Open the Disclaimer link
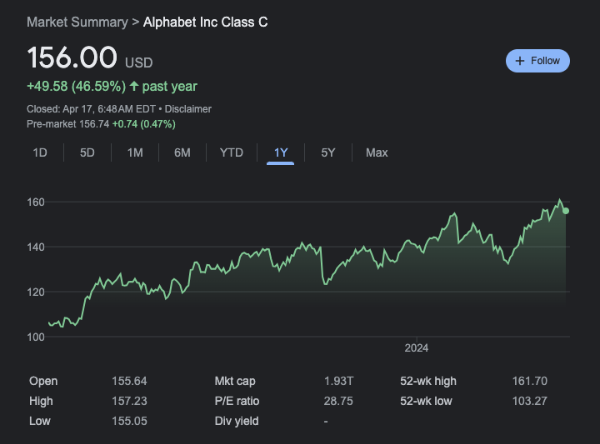The image size is (600, 444). pyautogui.click(x=188, y=109)
